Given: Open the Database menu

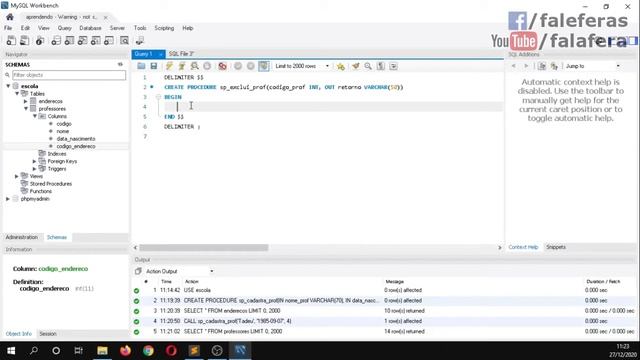Looking at the screenshot, I should [90, 28].
